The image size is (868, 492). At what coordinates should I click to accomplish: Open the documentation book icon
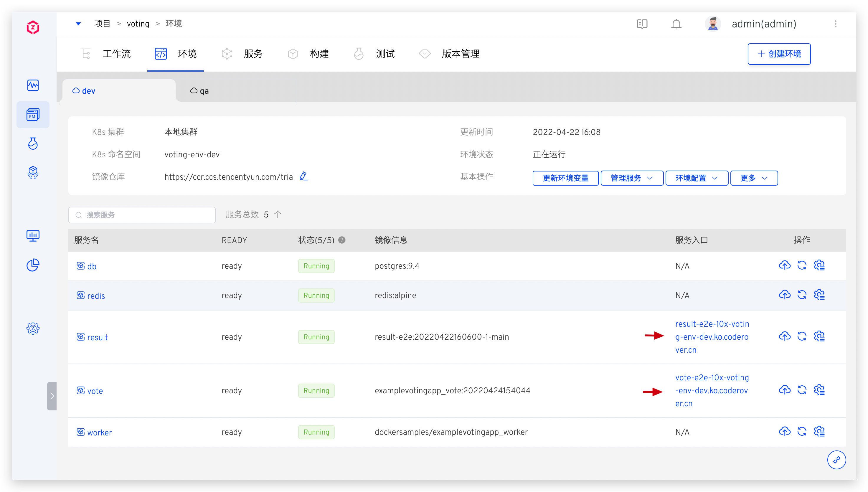(642, 24)
